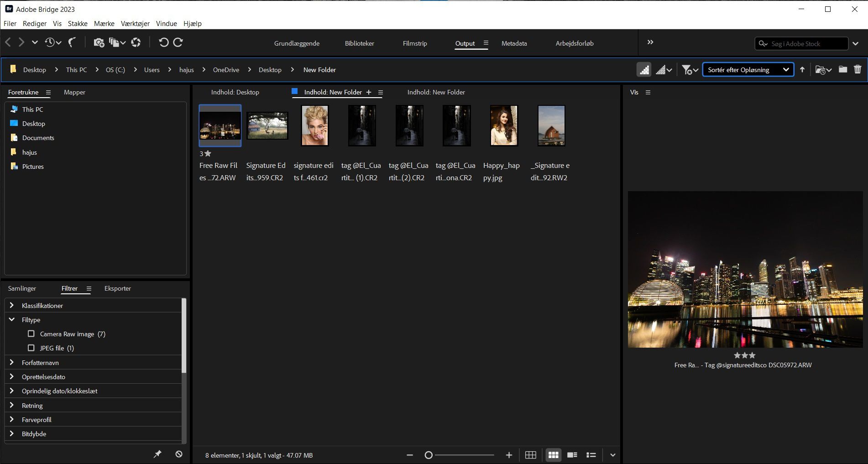Switch to Grundlæggende workspace
The width and height of the screenshot is (868, 464).
[x=297, y=43]
